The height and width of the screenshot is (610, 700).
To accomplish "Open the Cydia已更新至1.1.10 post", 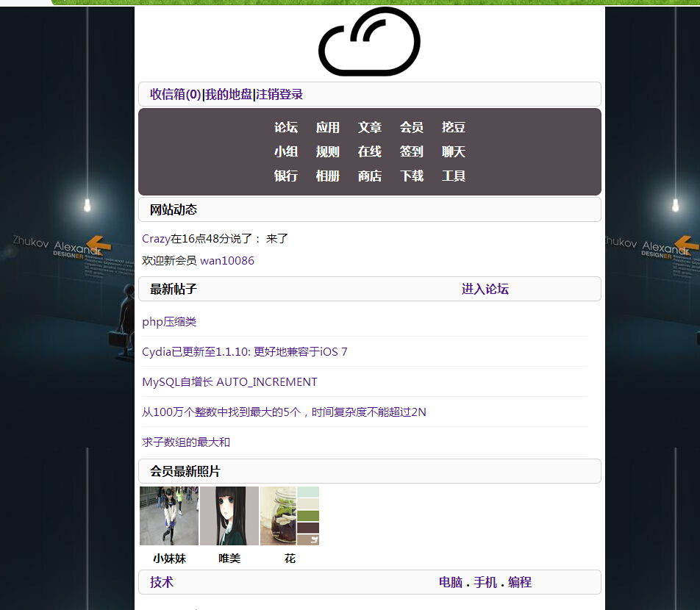I will [x=244, y=352].
